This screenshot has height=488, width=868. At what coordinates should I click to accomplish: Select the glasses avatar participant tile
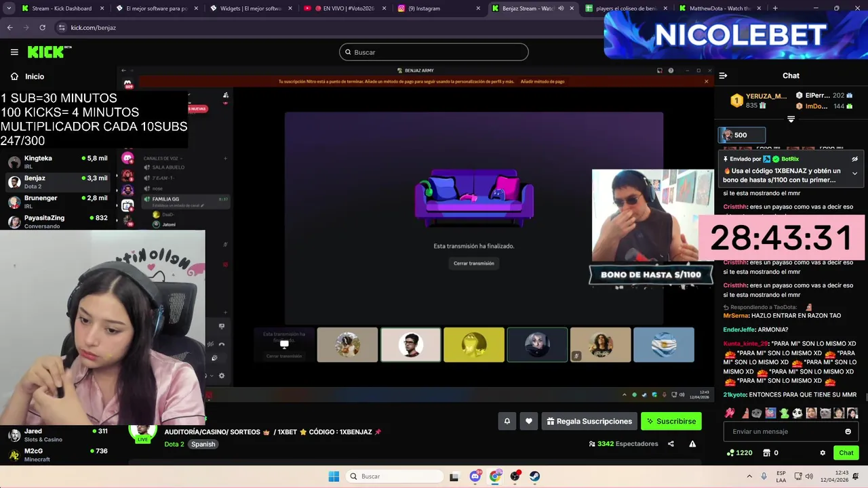click(x=410, y=345)
